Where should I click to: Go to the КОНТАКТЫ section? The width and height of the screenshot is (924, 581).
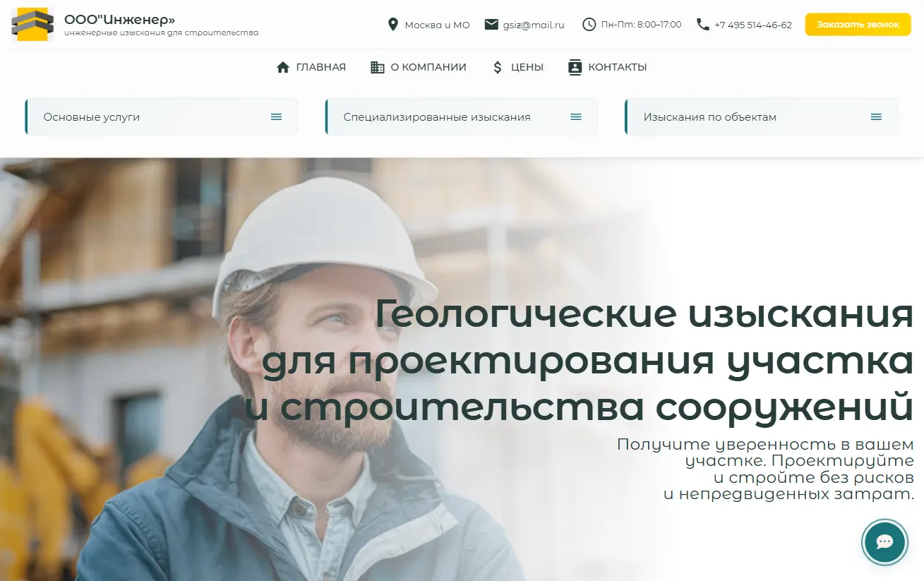point(618,67)
